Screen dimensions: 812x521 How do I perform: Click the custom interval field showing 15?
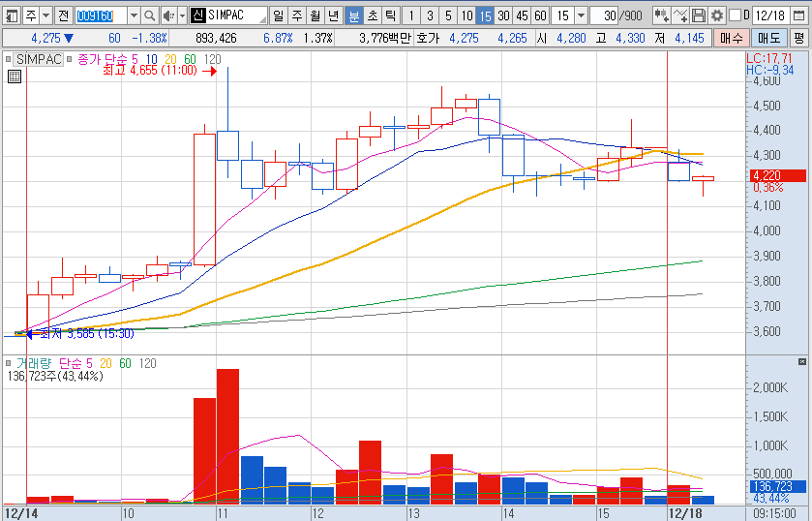[x=563, y=15]
